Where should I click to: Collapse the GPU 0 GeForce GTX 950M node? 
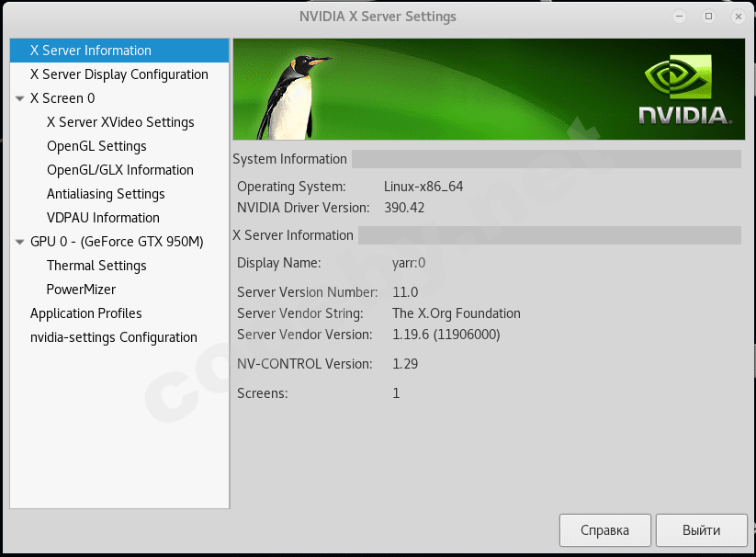pos(20,242)
